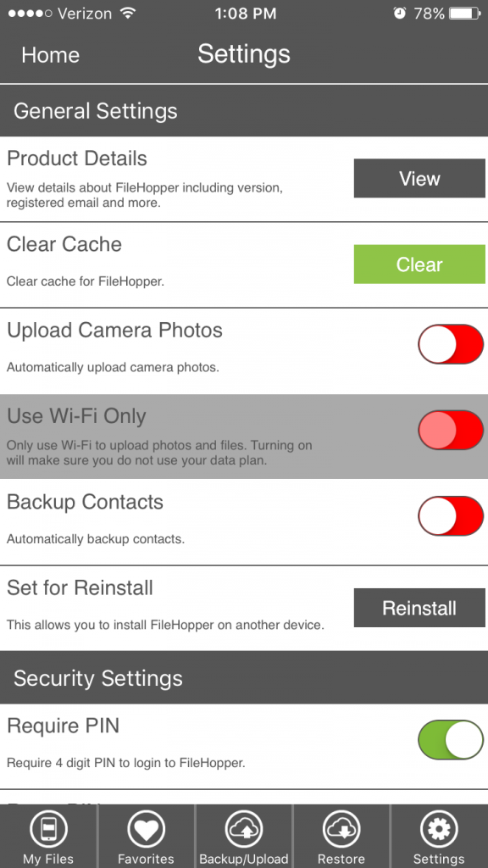Turn on Backup Contacts switch
This screenshot has height=868, width=488.
click(451, 516)
